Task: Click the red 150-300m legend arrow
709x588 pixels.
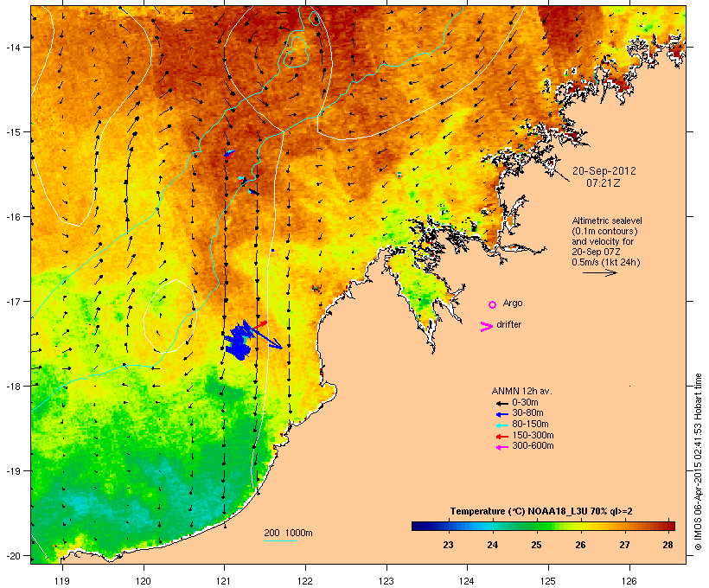Action: [501, 436]
